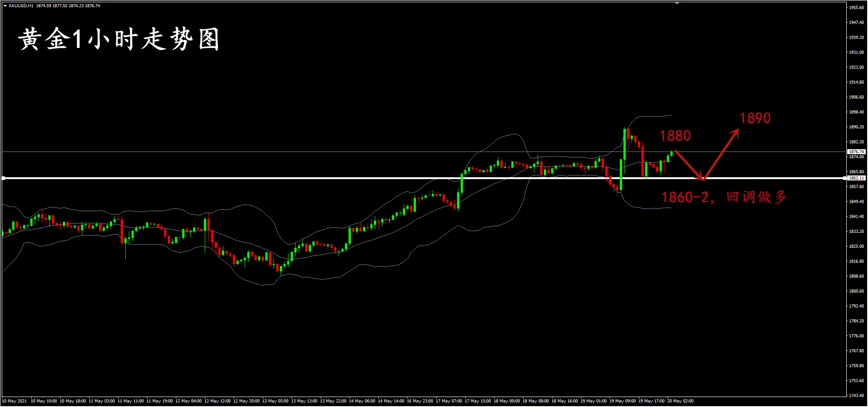Click the OHLC values 1874.59 1877.55 1874.23 1876.74
Viewport: 868px width, 407px height.
68,6
